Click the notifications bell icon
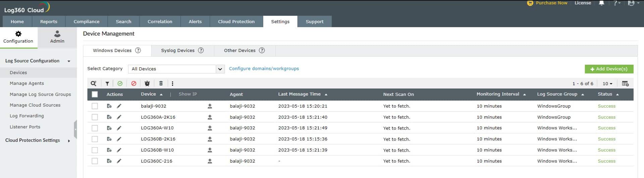Viewport: 644px width, 178px height. (601, 3)
